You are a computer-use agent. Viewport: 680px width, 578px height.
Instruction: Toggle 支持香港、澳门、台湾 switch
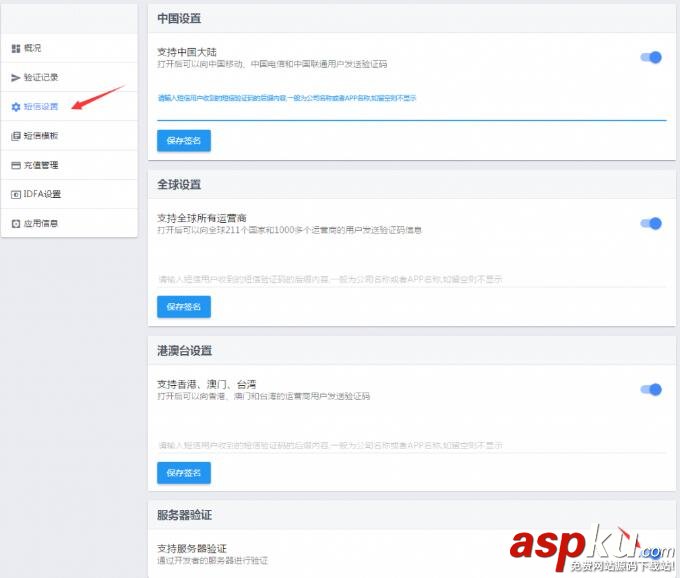pyautogui.click(x=651, y=389)
